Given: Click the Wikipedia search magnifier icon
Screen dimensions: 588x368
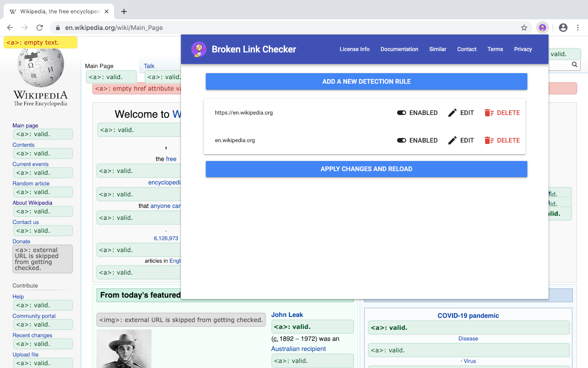Looking at the screenshot, I should coord(575,65).
